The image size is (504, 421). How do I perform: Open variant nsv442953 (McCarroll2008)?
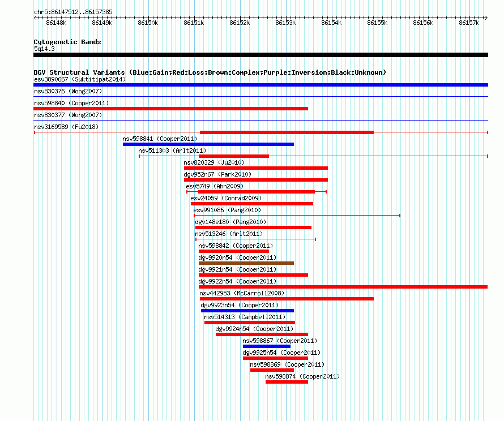(242, 293)
